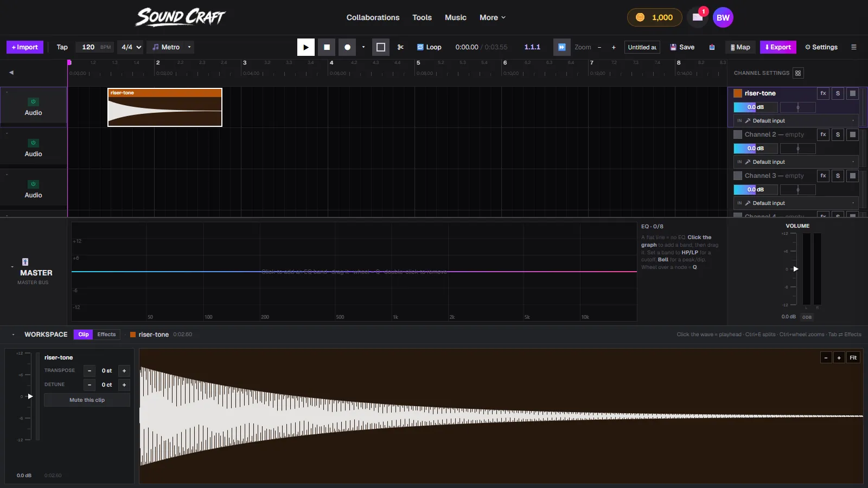Viewport: 868px width, 488px height.
Task: Open the BW user avatar
Action: coord(723,17)
